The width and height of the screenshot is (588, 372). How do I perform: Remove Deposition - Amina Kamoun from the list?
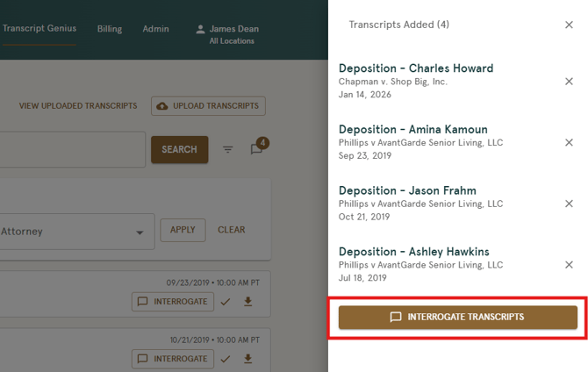point(569,142)
